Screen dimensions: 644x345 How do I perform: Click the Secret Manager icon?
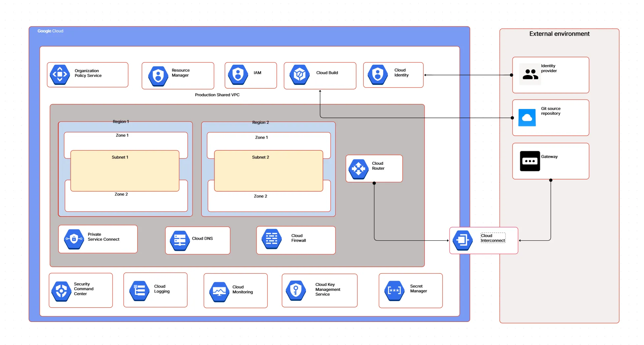click(x=394, y=291)
